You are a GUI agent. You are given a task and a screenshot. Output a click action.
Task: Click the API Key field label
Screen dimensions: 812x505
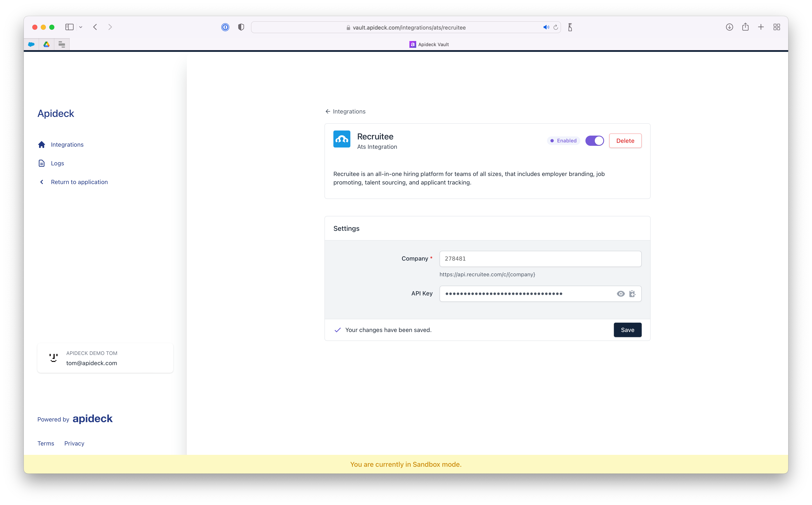click(422, 294)
